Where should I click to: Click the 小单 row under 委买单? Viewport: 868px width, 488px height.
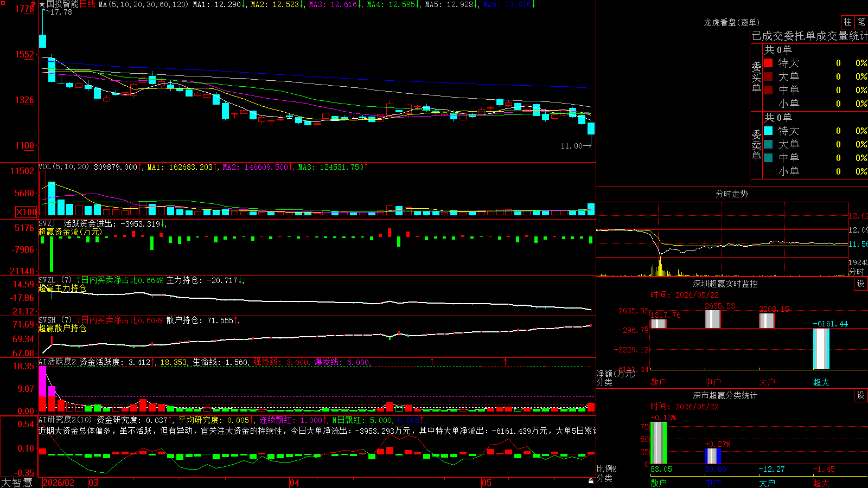click(x=815, y=104)
